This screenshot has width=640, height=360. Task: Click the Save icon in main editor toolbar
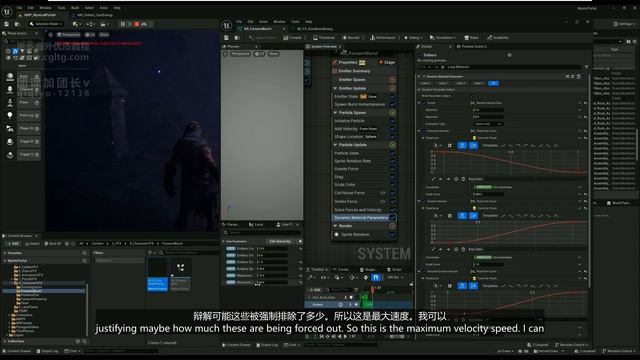7,24
